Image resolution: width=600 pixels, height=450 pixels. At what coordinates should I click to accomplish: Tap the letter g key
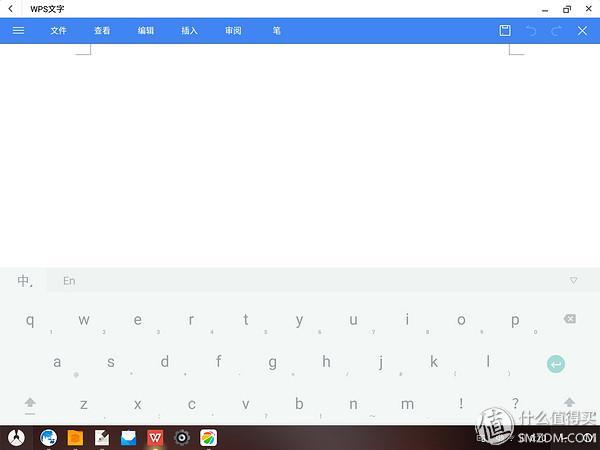(272, 362)
